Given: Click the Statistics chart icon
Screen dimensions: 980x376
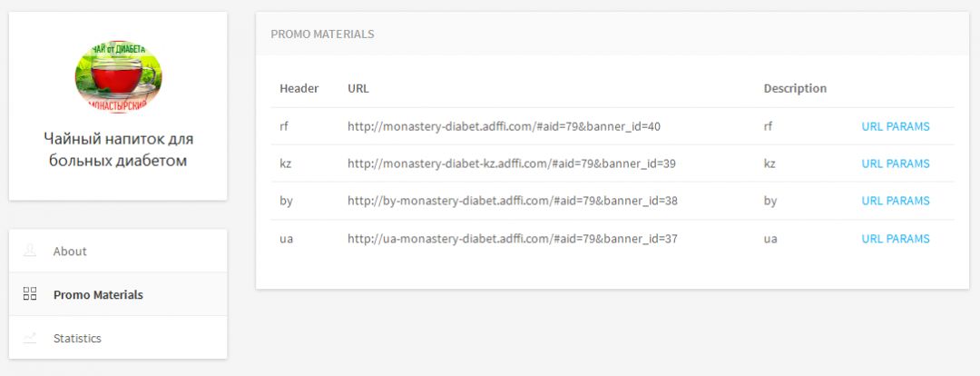Looking at the screenshot, I should tap(29, 338).
